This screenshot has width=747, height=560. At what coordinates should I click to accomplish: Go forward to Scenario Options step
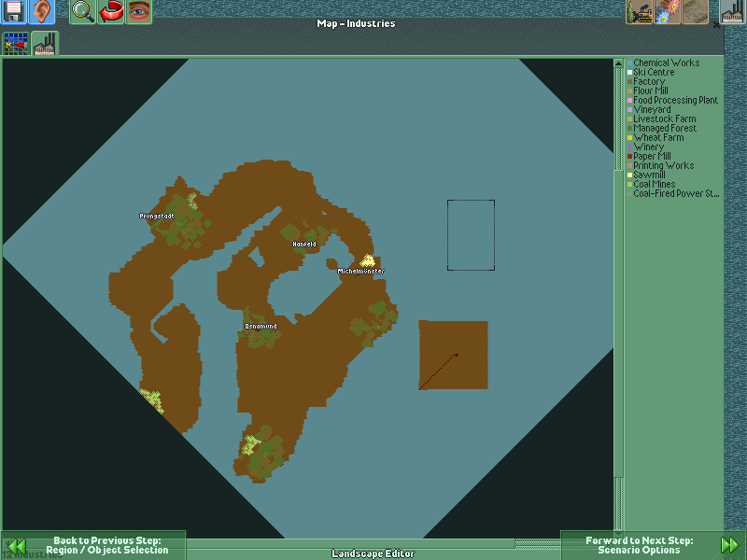coord(653,545)
